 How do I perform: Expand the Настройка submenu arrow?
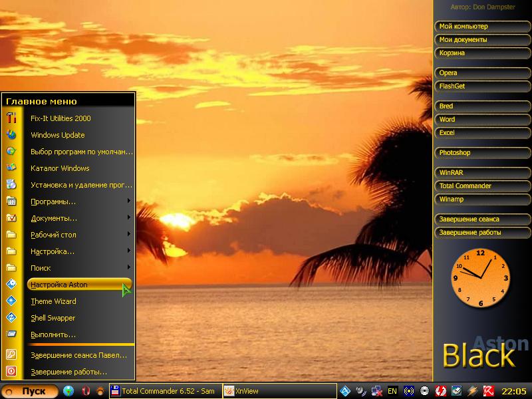129,251
